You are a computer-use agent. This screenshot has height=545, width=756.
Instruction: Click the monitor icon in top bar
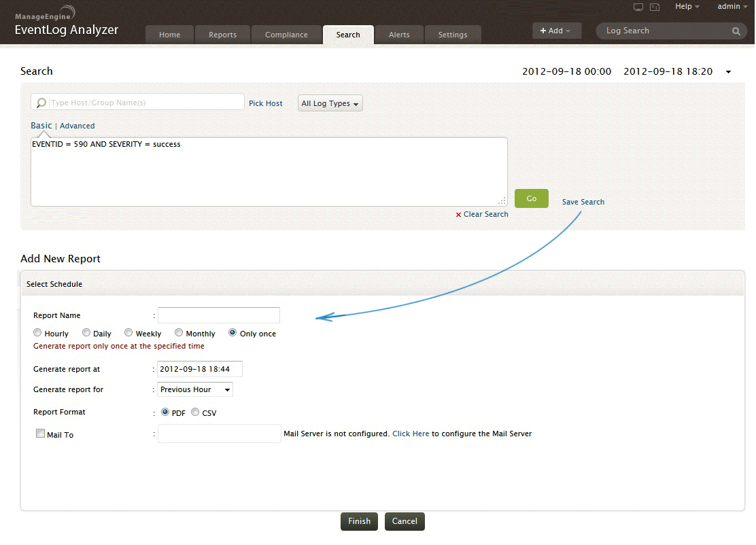638,7
